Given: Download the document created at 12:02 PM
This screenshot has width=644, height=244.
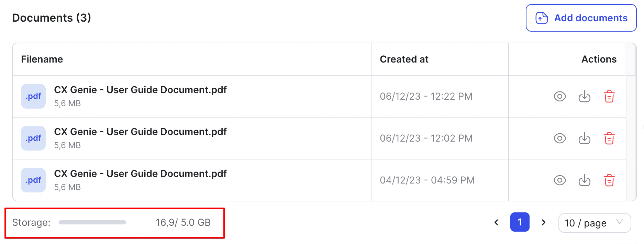Looking at the screenshot, I should tap(584, 138).
